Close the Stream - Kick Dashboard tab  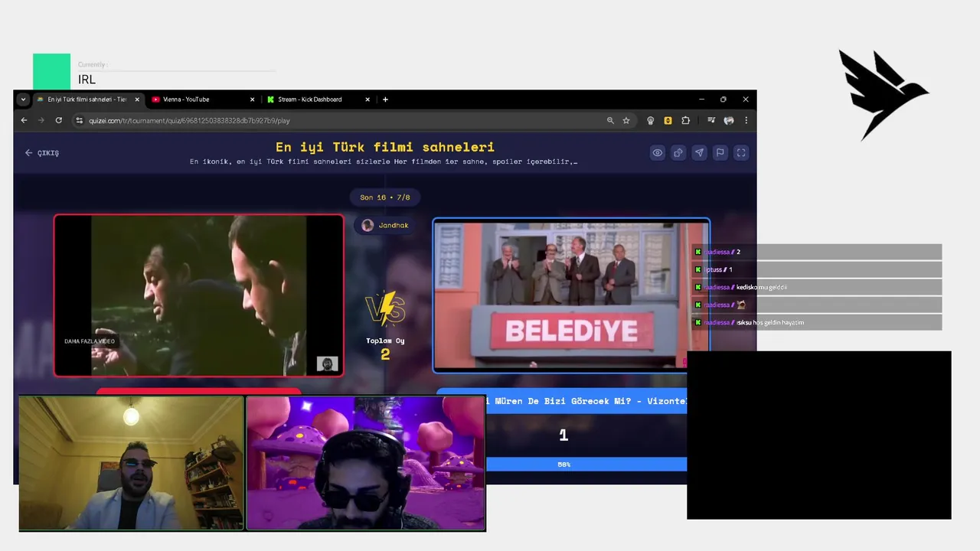click(367, 99)
